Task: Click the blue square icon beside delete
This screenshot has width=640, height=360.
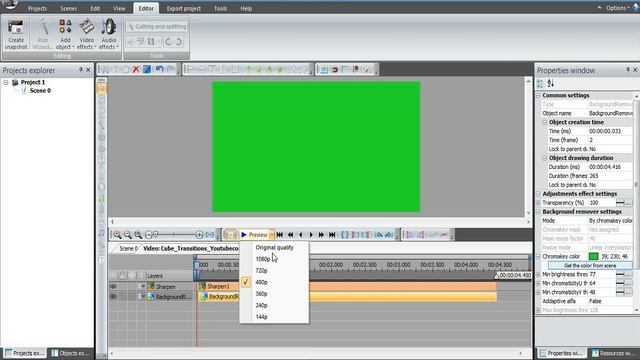Action: pos(147,69)
